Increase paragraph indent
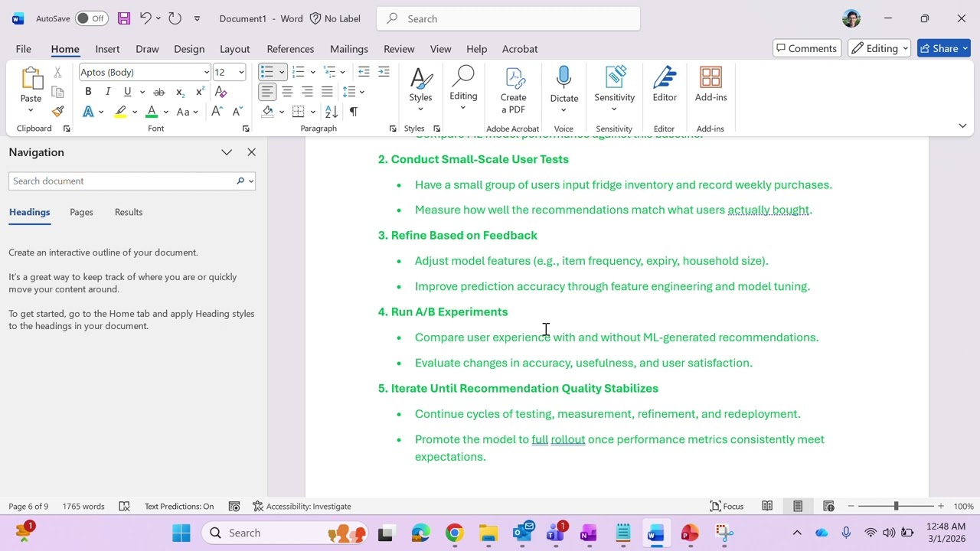The width and height of the screenshot is (980, 551). coord(384,72)
